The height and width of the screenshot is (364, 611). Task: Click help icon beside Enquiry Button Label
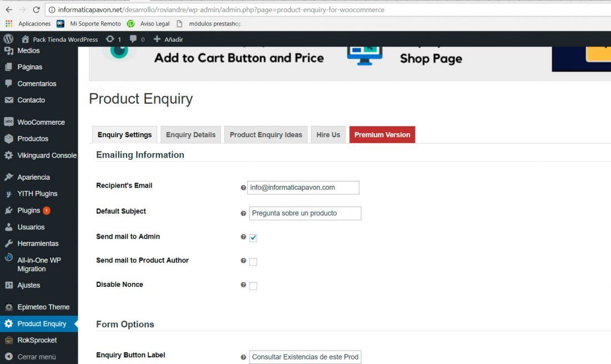pos(243,357)
